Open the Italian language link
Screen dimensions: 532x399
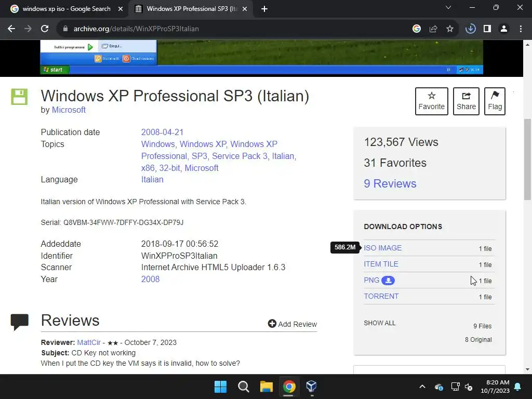click(x=152, y=179)
